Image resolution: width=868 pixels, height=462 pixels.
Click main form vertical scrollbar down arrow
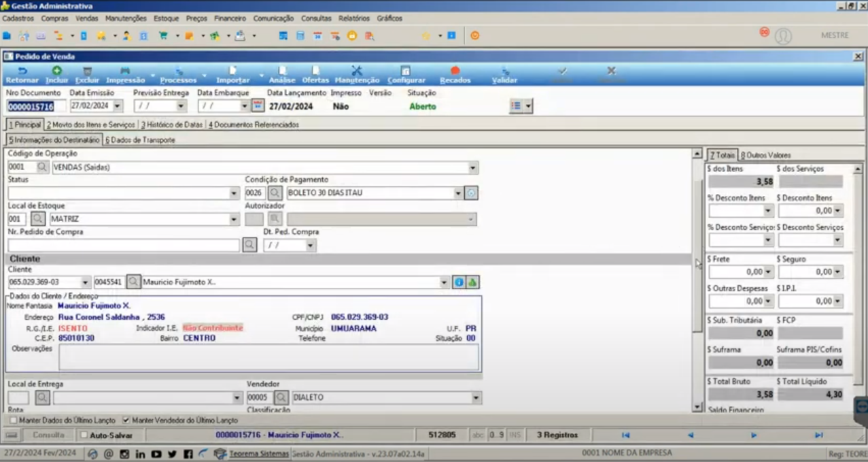(x=697, y=408)
